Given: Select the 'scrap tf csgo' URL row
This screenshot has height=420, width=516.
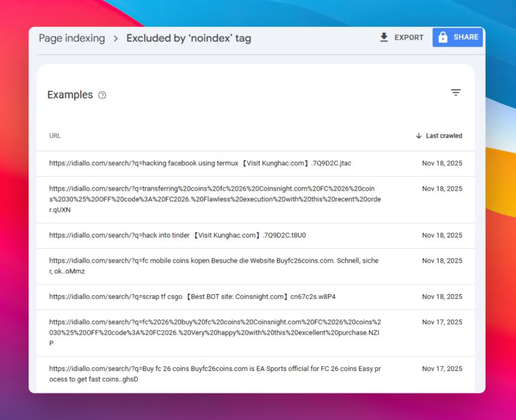Looking at the screenshot, I should click(192, 297).
